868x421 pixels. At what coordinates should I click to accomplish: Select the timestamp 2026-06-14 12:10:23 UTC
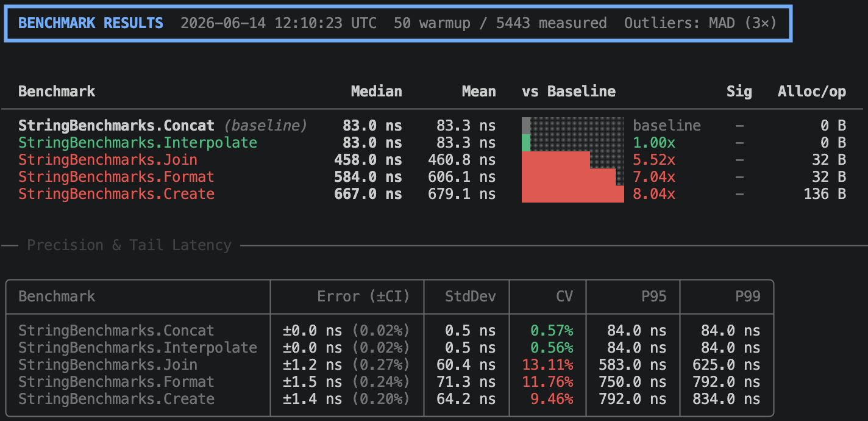point(279,23)
